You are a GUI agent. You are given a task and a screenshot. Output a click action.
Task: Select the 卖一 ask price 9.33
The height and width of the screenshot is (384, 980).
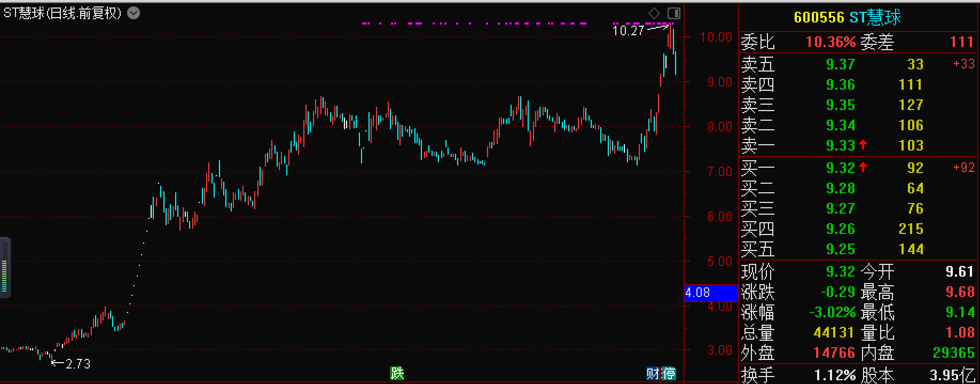[x=840, y=145]
